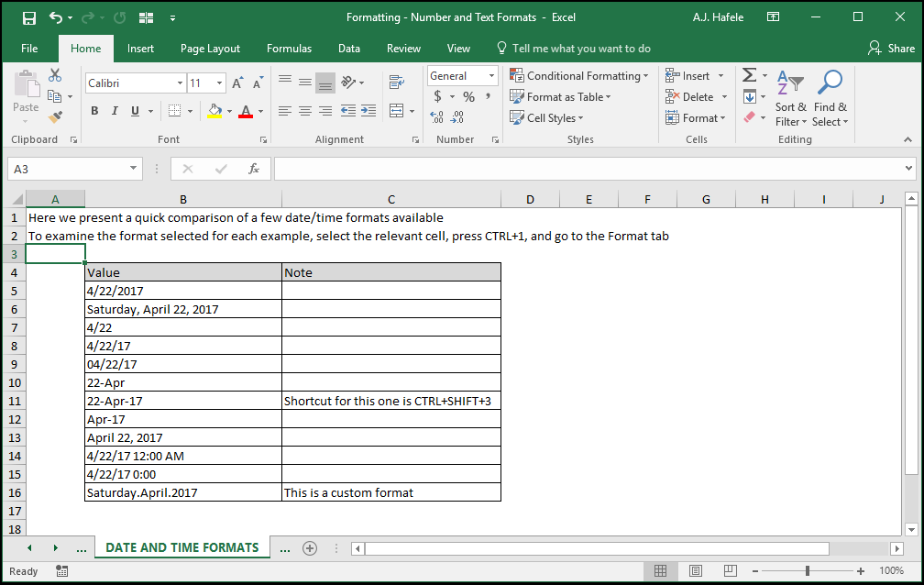The image size is (924, 585).
Task: Click the Save icon in title bar
Action: click(x=29, y=17)
